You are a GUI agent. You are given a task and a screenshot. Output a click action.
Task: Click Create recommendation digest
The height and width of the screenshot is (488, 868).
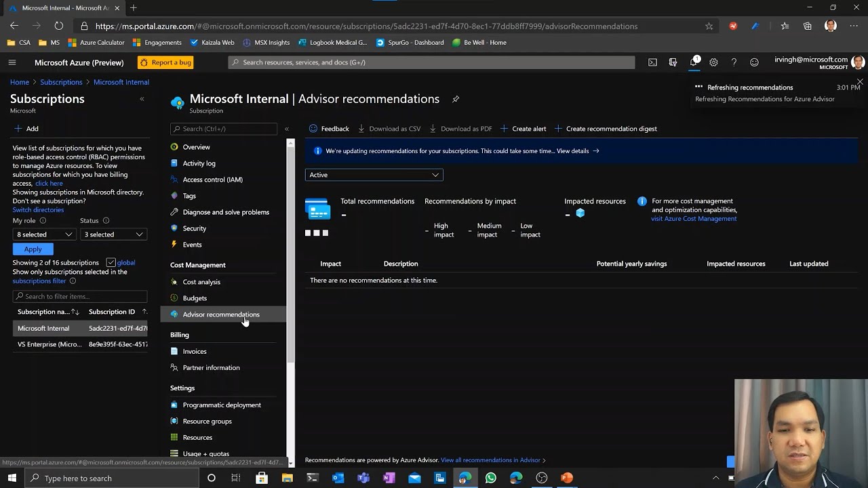tap(606, 129)
